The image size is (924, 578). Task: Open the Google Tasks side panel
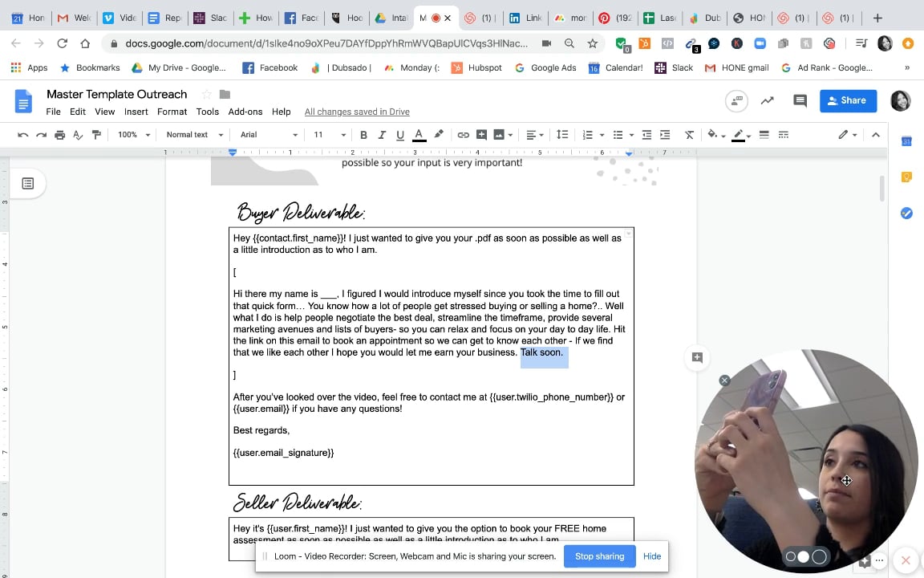click(x=906, y=213)
